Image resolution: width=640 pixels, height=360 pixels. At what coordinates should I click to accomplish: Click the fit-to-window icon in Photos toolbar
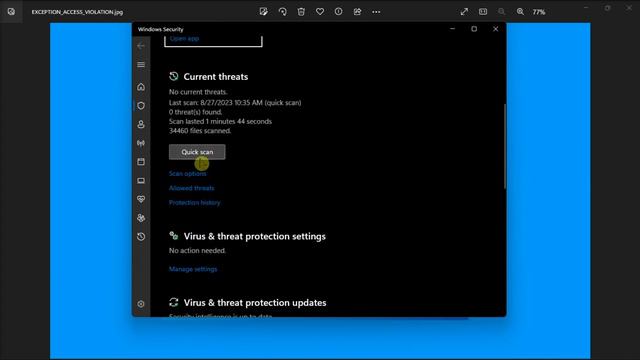tap(483, 11)
